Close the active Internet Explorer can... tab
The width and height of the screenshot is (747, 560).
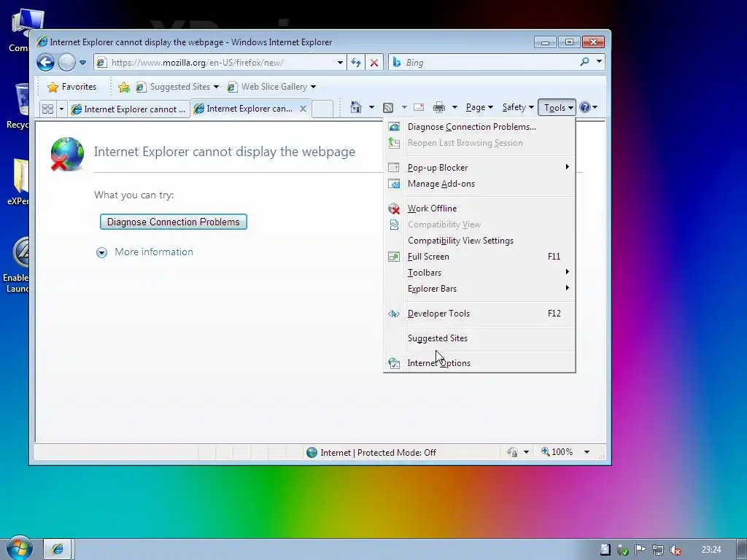(303, 109)
